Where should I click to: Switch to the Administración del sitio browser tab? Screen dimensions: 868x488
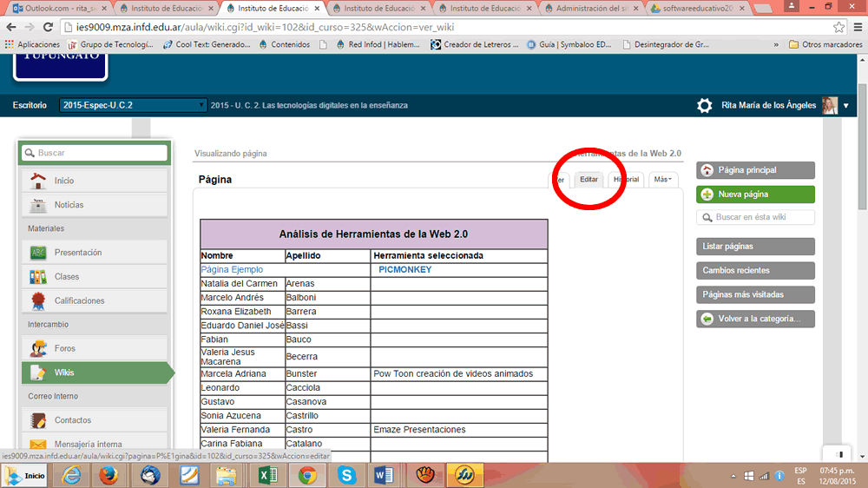[590, 9]
